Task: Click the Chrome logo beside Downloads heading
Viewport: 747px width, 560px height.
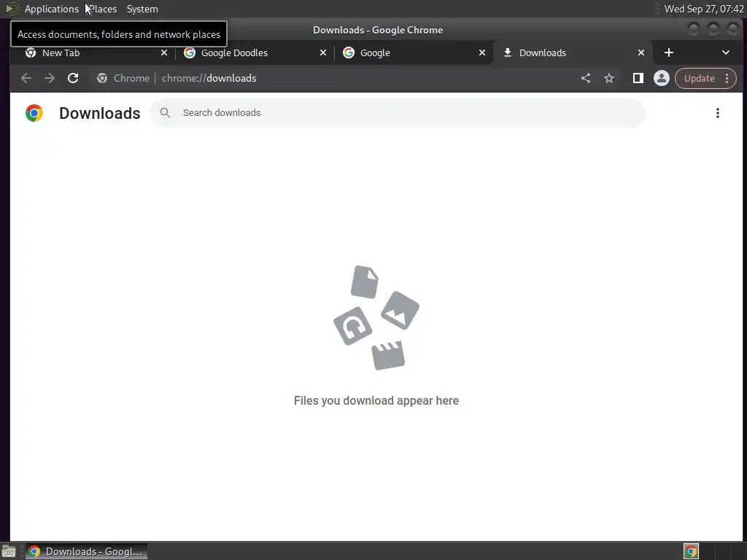Action: (34, 113)
